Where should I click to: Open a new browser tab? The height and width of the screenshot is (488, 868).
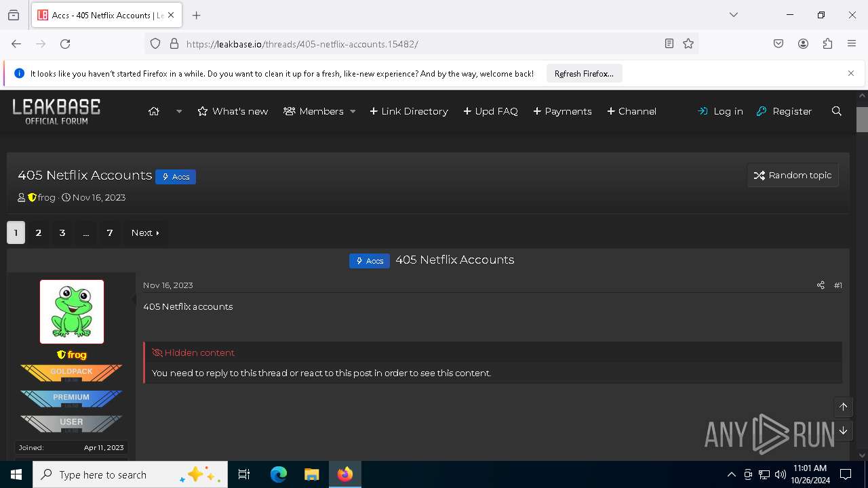click(x=196, y=15)
